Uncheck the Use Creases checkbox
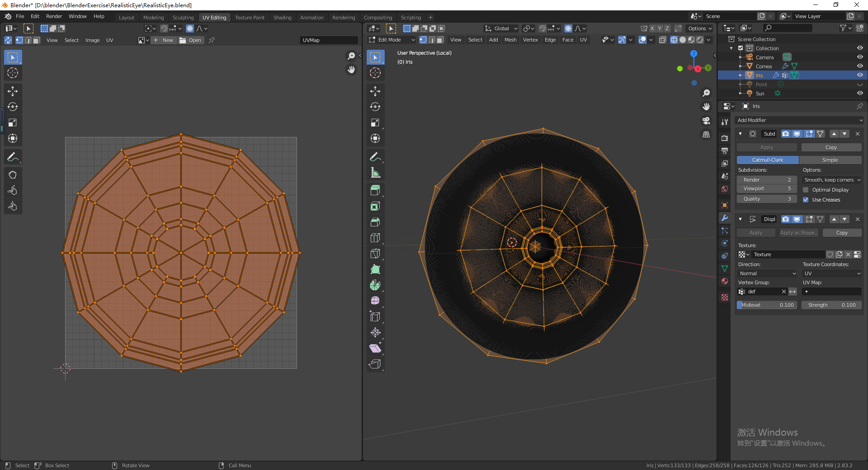 click(x=806, y=200)
